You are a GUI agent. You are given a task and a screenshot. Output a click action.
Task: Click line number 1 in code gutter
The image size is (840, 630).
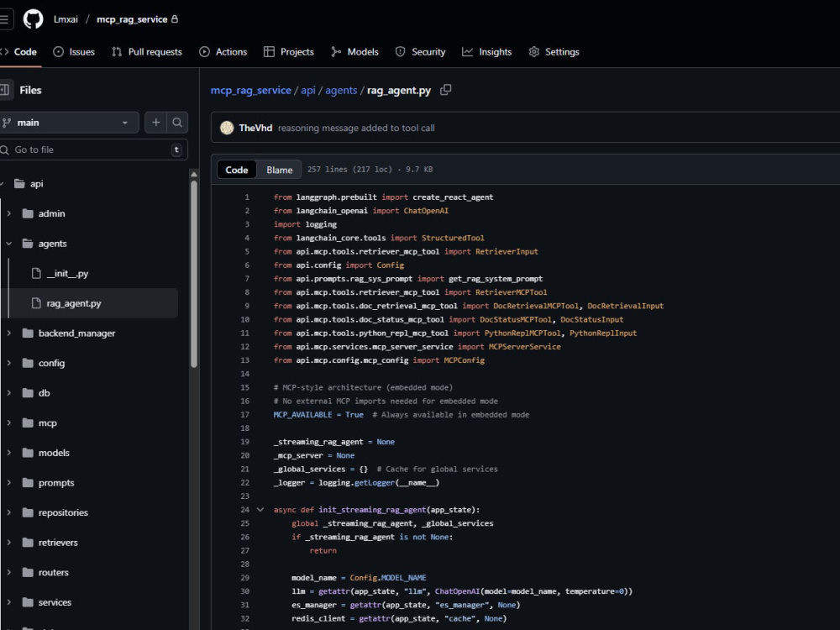tap(247, 197)
